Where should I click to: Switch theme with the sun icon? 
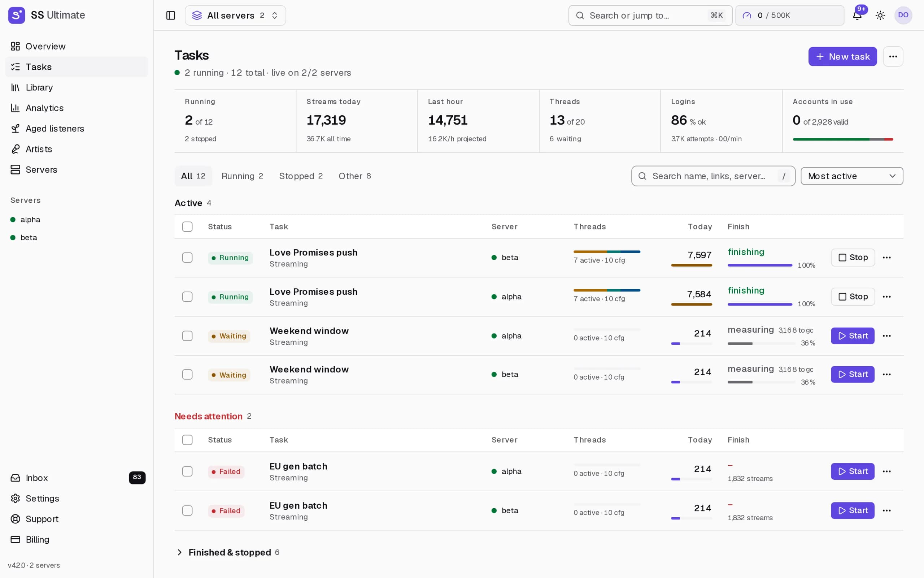click(880, 15)
